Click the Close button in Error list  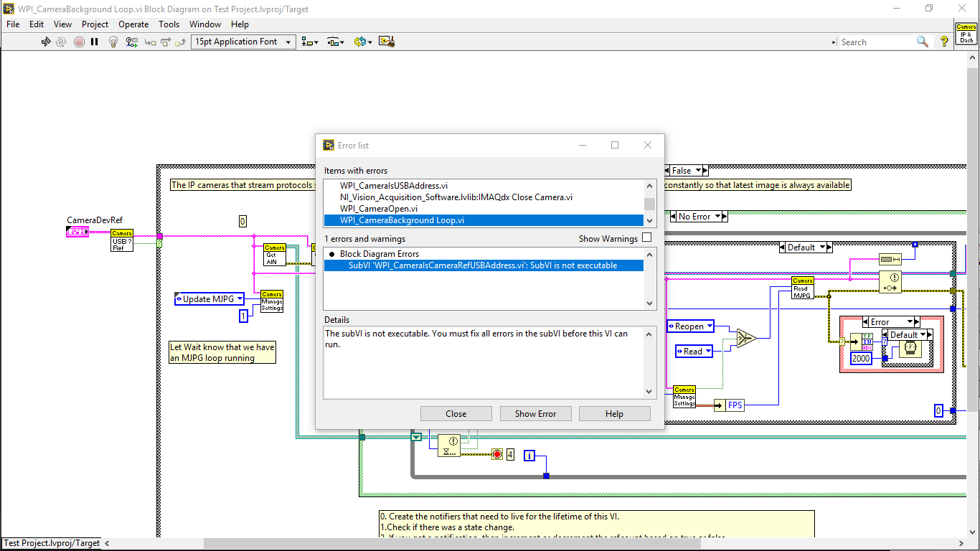click(x=456, y=414)
